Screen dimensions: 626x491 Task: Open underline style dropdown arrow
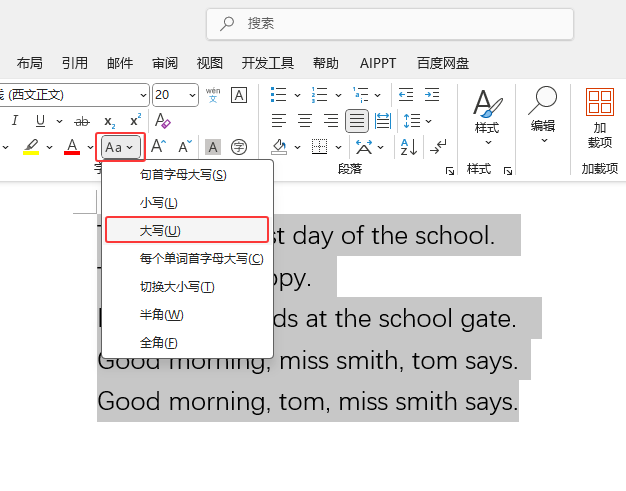point(59,121)
